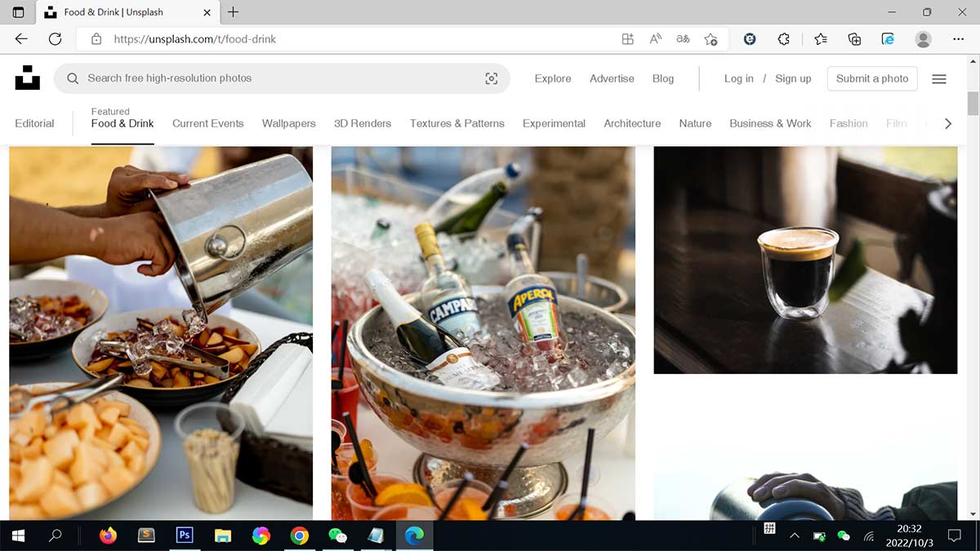
Task: Start Read Aloud from address bar
Action: (655, 38)
